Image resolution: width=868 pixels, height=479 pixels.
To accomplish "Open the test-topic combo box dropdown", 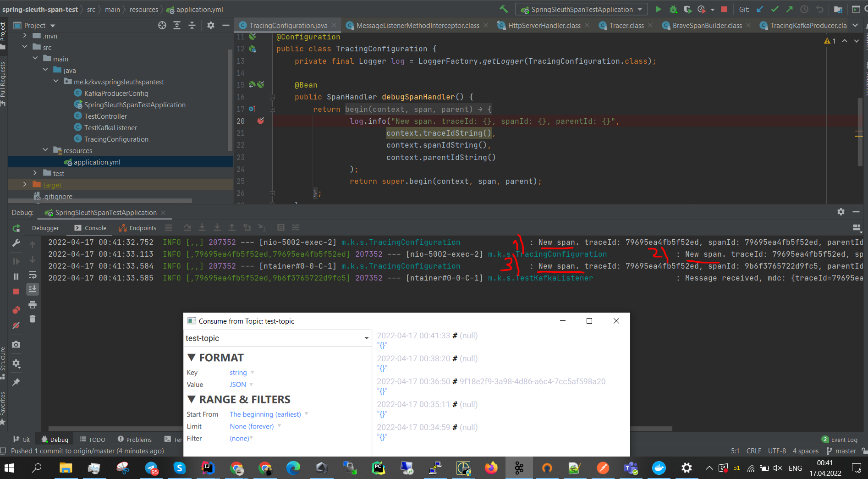I will 366,338.
